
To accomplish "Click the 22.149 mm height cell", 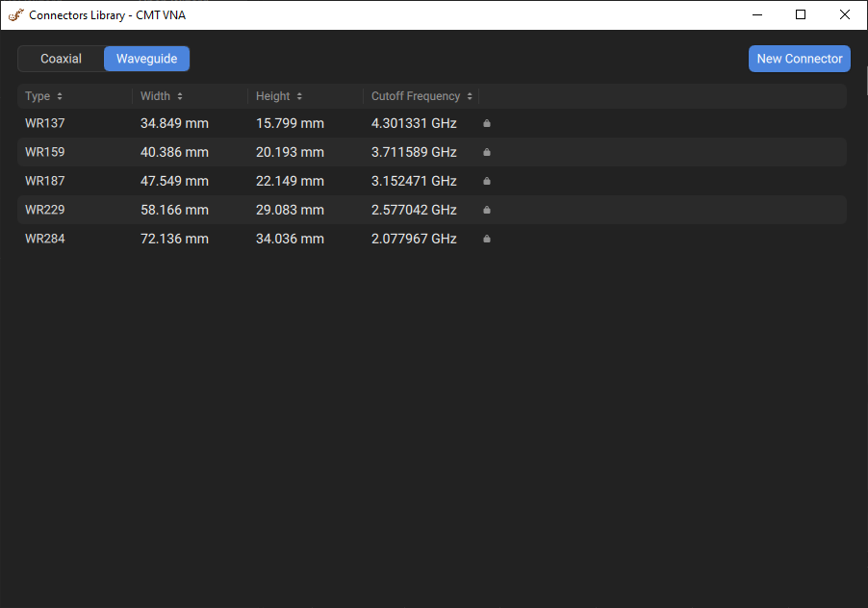I will point(290,181).
